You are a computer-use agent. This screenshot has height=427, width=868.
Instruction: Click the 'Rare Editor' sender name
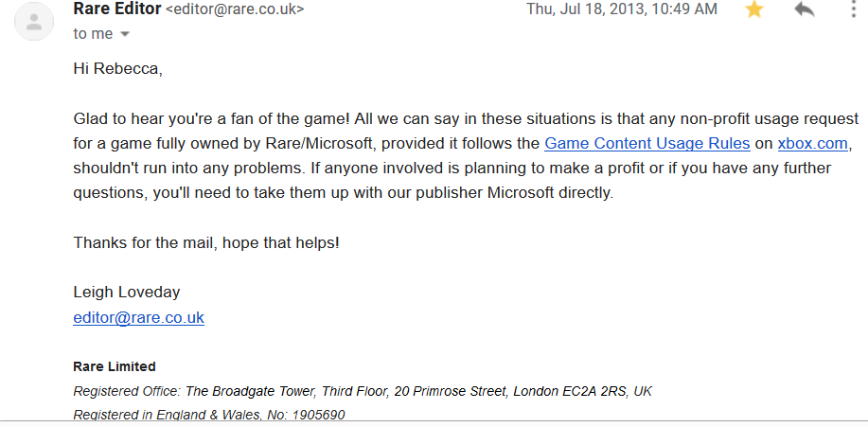coord(116,9)
